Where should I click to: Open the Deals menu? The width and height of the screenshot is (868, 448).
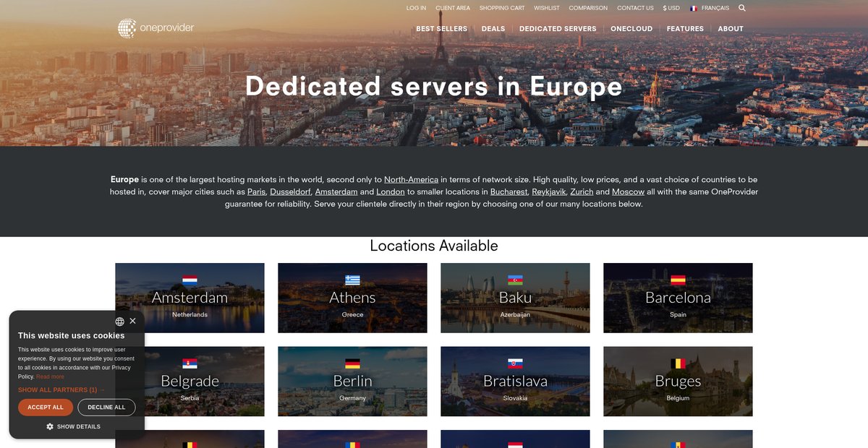(x=493, y=29)
